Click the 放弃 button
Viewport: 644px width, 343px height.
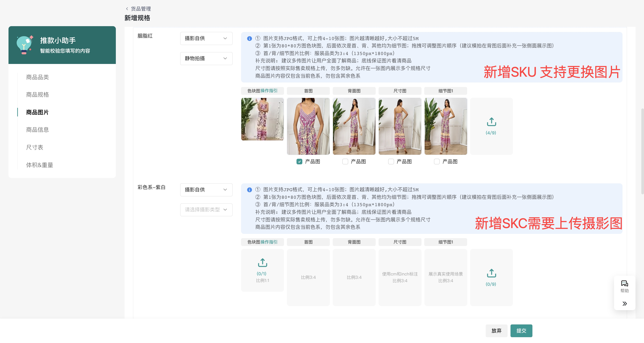(x=496, y=330)
